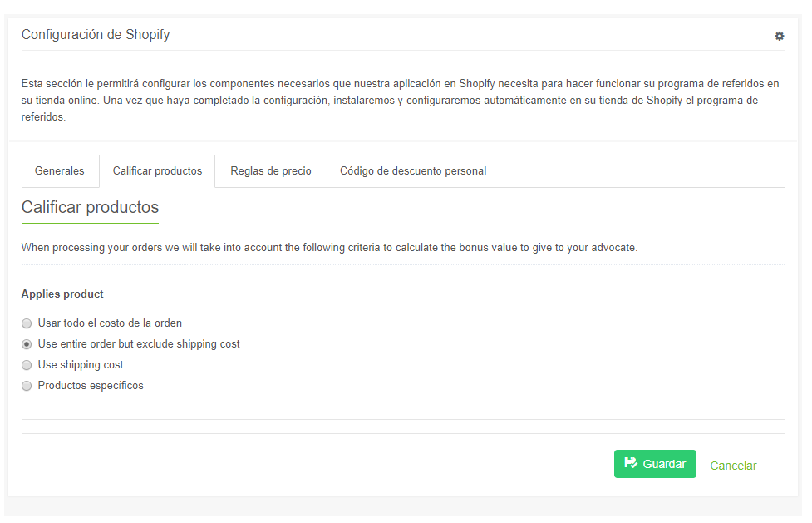Screen dimensions: 812x523
Task: Click the green Guardar button
Action: [655, 464]
